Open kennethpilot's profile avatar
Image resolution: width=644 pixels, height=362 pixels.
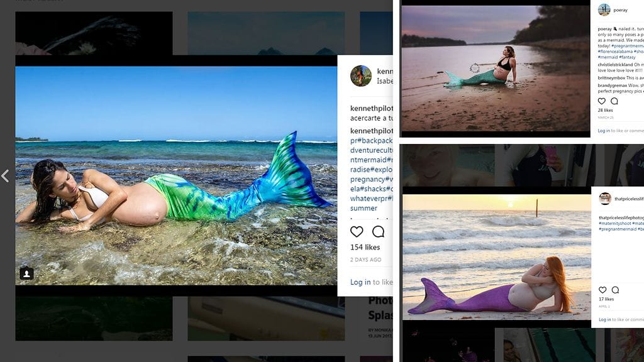(x=360, y=75)
